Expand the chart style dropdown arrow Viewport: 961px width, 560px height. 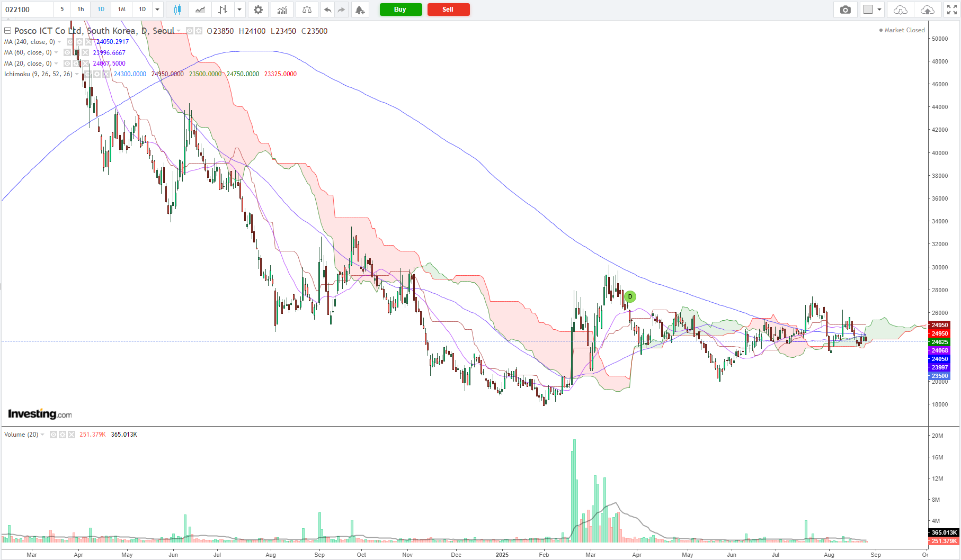pyautogui.click(x=239, y=10)
